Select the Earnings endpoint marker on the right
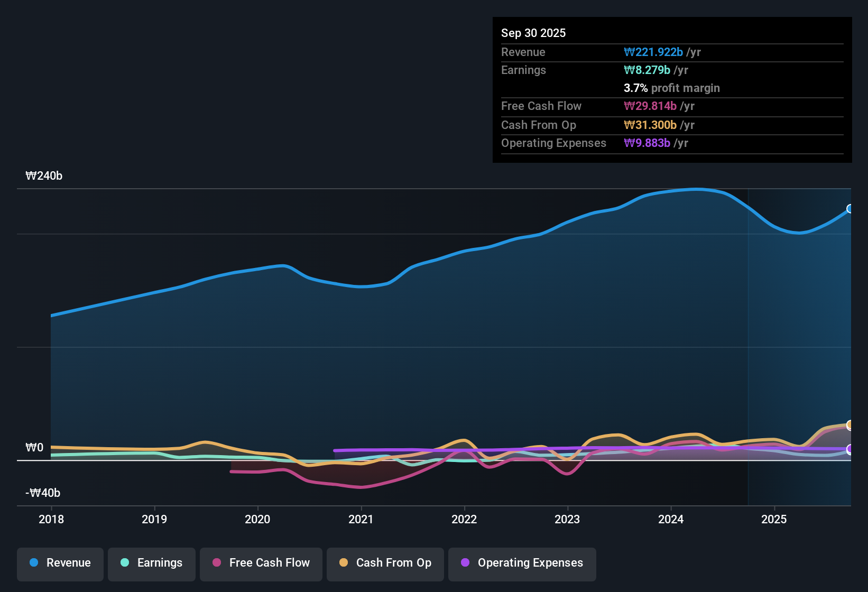The image size is (868, 592). [x=849, y=450]
